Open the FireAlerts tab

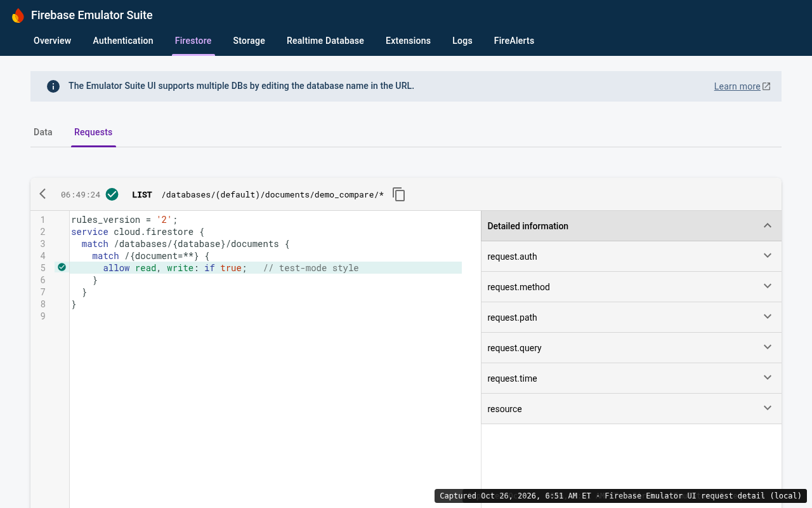click(x=514, y=41)
